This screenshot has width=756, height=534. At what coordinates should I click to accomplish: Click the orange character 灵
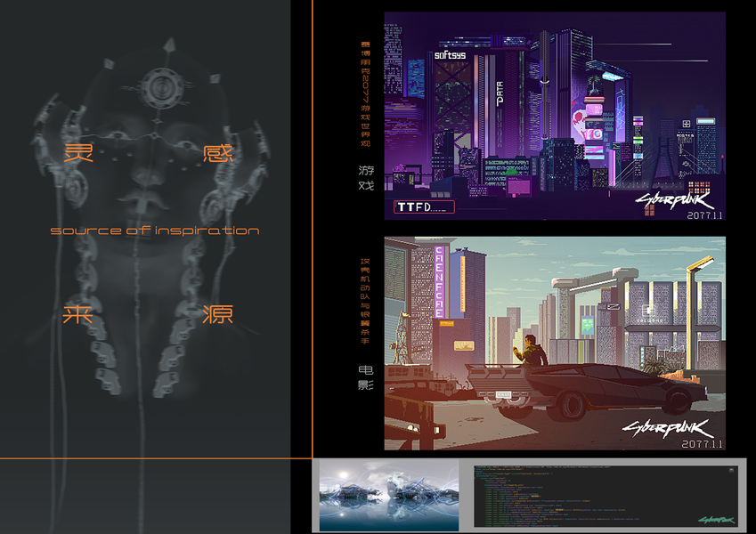(x=78, y=153)
